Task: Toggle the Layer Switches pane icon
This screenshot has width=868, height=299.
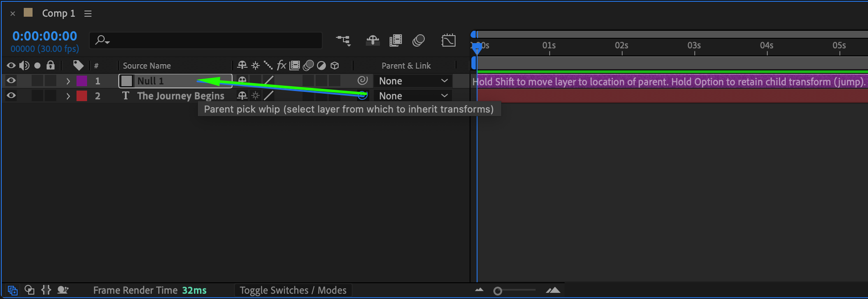Action: [x=12, y=290]
